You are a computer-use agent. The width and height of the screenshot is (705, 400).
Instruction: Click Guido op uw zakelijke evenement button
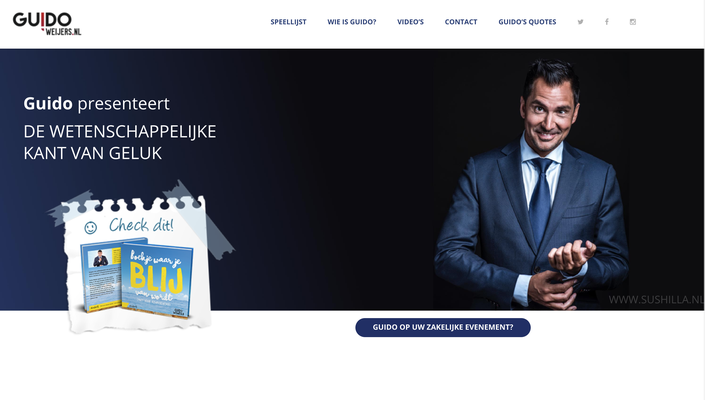(443, 327)
